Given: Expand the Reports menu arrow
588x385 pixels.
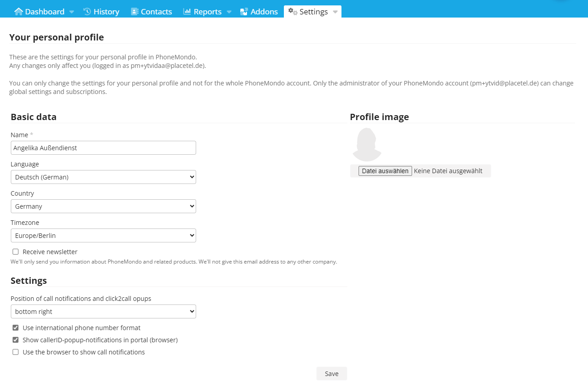Looking at the screenshot, I should (229, 12).
